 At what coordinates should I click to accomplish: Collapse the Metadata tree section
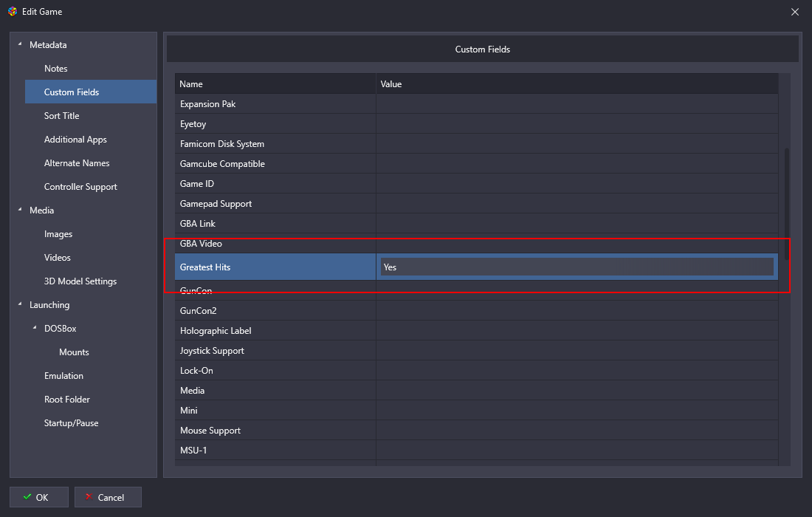(x=20, y=44)
